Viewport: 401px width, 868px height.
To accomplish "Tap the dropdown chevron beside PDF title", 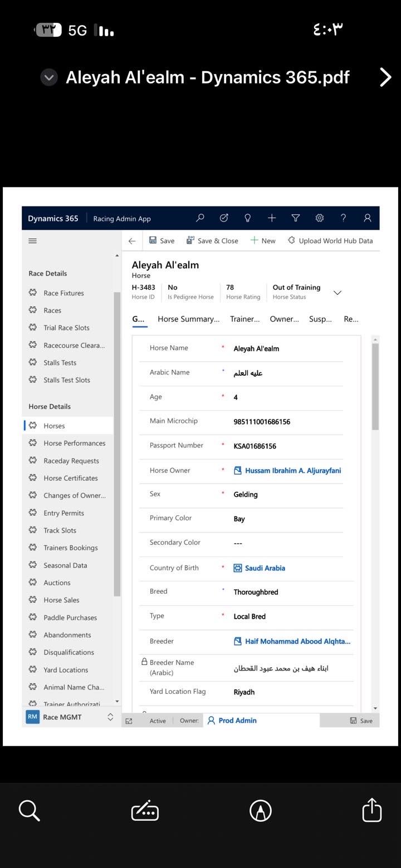I will (49, 77).
